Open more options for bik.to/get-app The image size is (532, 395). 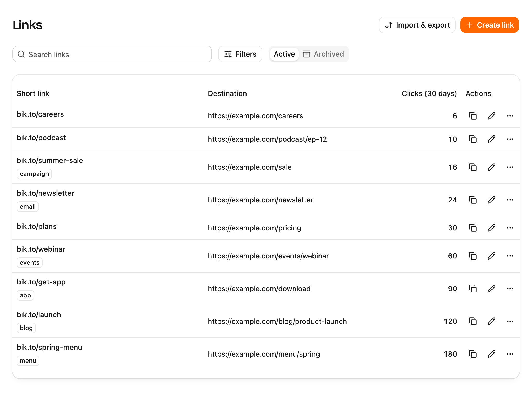coord(510,289)
